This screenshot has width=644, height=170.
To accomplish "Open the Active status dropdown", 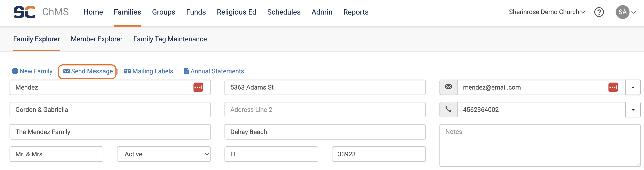I will 164,154.
